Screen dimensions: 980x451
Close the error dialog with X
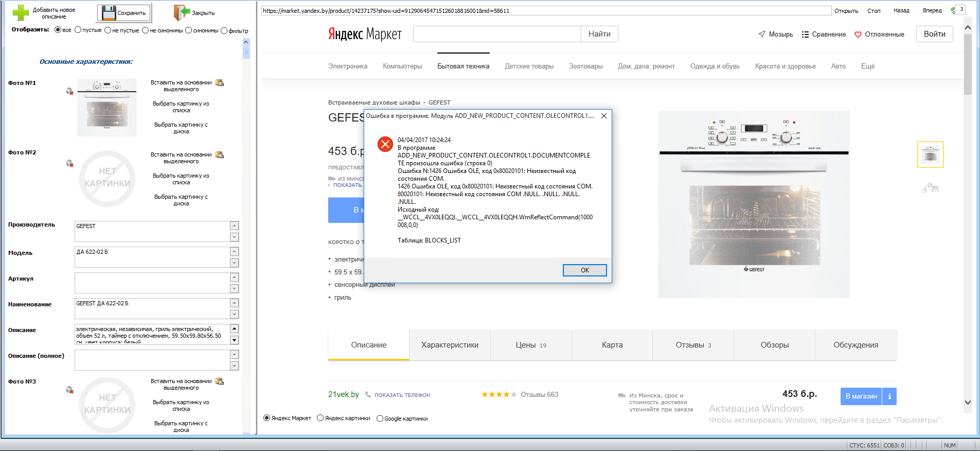[604, 116]
